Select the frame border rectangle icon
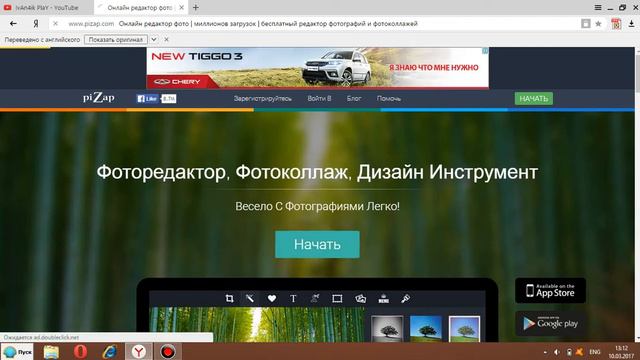 coord(337,298)
